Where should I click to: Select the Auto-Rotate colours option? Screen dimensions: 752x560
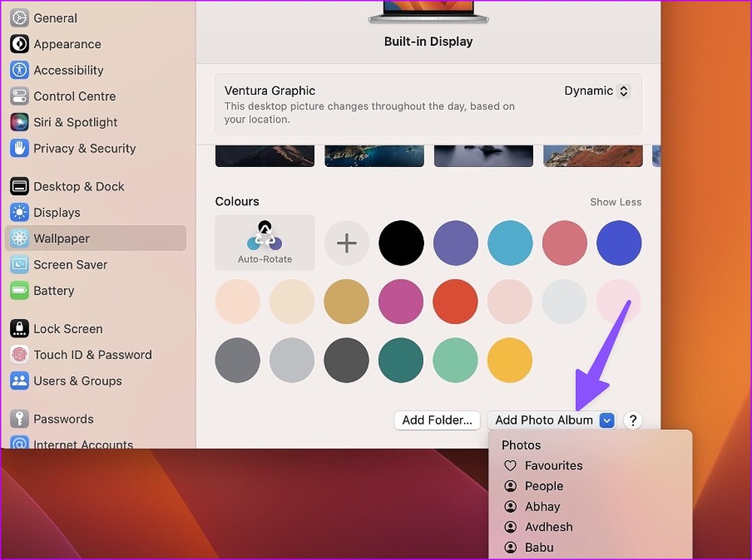click(x=265, y=243)
